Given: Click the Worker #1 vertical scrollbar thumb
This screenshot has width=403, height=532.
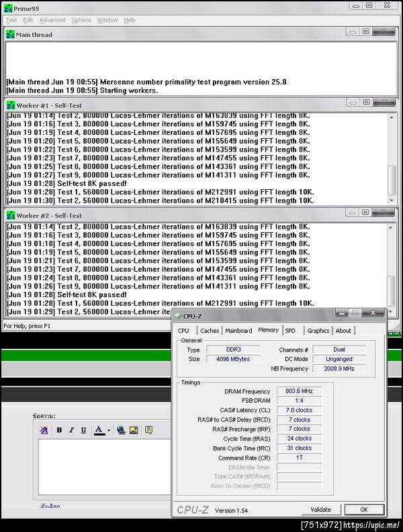Looking at the screenshot, I should [x=392, y=180].
